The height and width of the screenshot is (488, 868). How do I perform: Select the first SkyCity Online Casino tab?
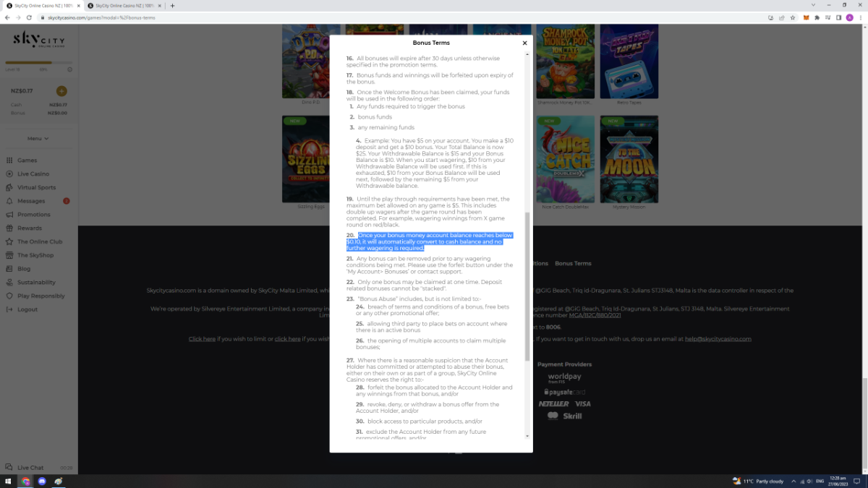(42, 5)
